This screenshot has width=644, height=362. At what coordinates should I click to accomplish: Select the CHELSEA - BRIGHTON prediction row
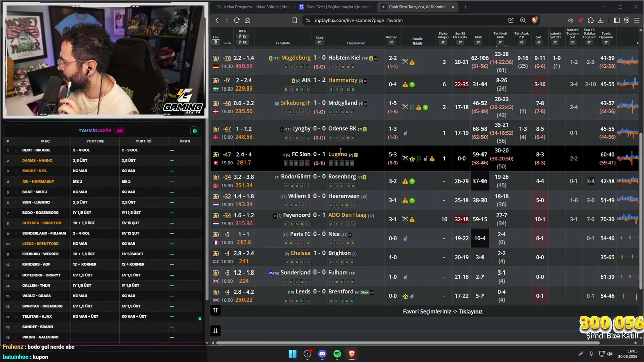(x=103, y=223)
